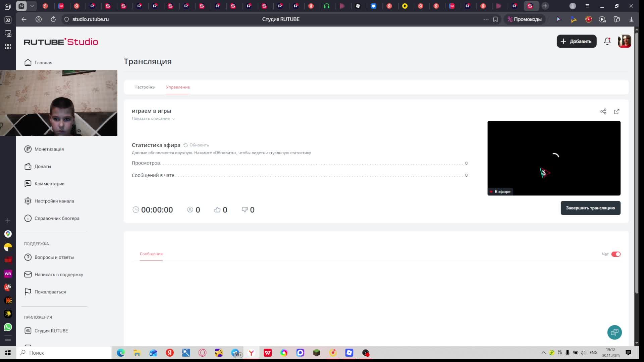Screen dimensions: 644x362
Task: Open the browser tab list dropdown arrow
Action: coord(32,6)
